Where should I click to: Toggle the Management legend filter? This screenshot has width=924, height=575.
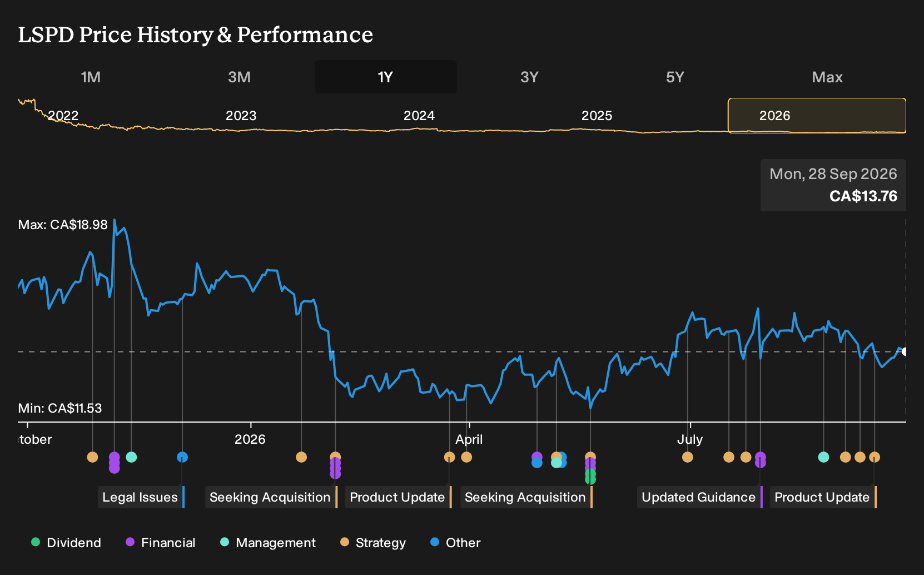(x=268, y=543)
